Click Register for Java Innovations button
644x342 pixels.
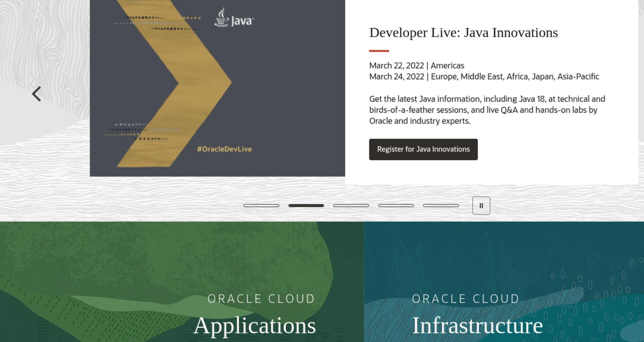click(423, 149)
